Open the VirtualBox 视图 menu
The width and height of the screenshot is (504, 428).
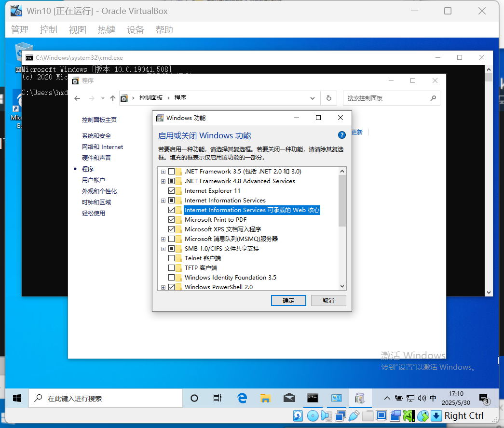tap(78, 30)
